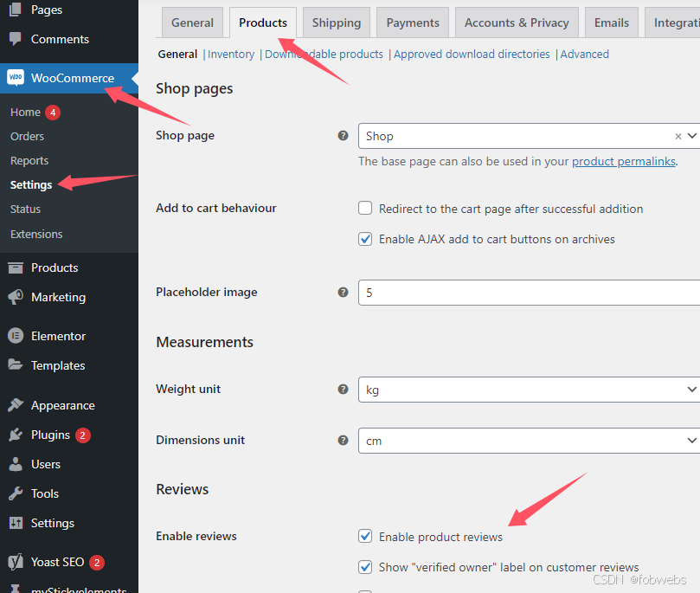Viewport: 700px width, 593px height.
Task: Click the Users person icon
Action: [x=16, y=464]
